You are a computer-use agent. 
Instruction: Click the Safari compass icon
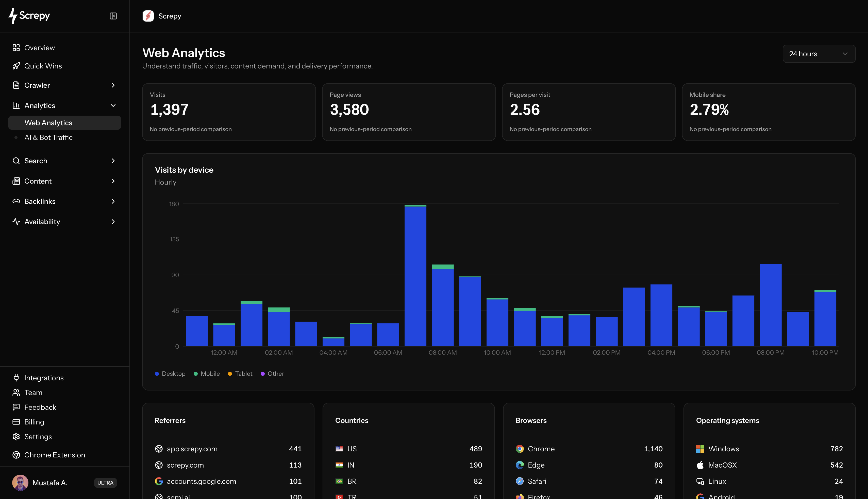pyautogui.click(x=520, y=481)
